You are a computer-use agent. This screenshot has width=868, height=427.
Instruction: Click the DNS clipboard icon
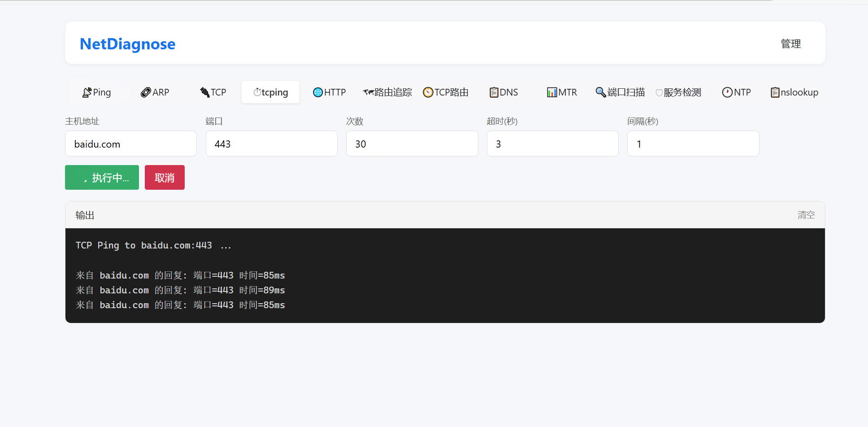(494, 92)
